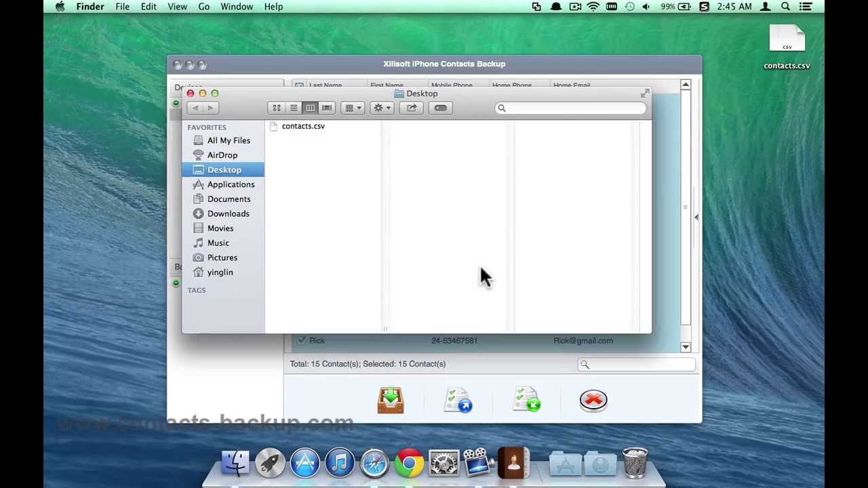This screenshot has width=868, height=488.
Task: Open the Finder View menu
Action: (x=177, y=7)
